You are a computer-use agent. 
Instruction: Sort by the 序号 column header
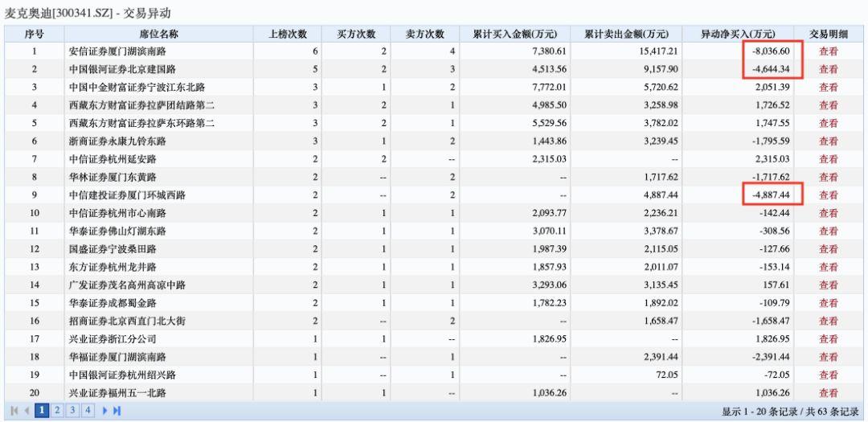35,34
